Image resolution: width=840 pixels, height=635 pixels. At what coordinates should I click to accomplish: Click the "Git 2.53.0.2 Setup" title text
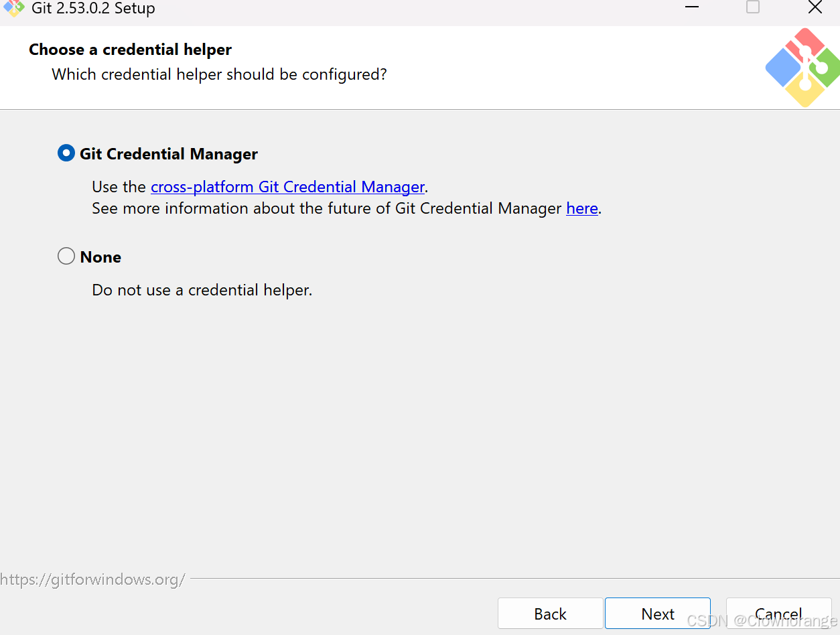pos(93,9)
